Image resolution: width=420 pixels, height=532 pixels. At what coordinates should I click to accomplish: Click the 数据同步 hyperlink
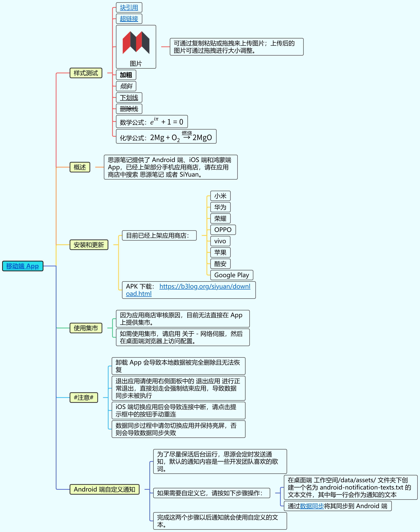click(x=312, y=506)
